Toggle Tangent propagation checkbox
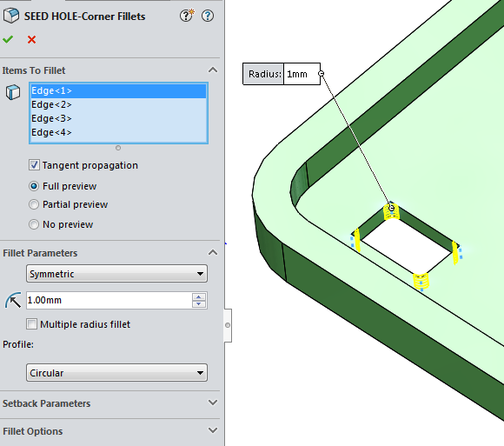This screenshot has height=446, width=504. click(34, 165)
